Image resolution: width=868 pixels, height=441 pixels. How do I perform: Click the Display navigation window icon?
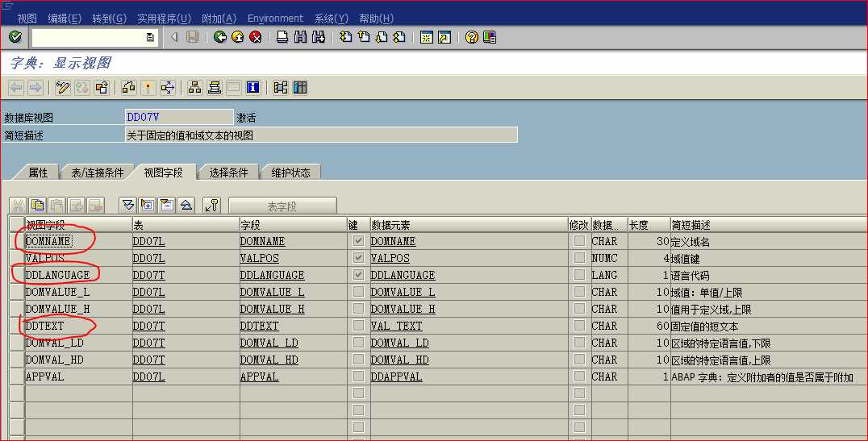215,87
